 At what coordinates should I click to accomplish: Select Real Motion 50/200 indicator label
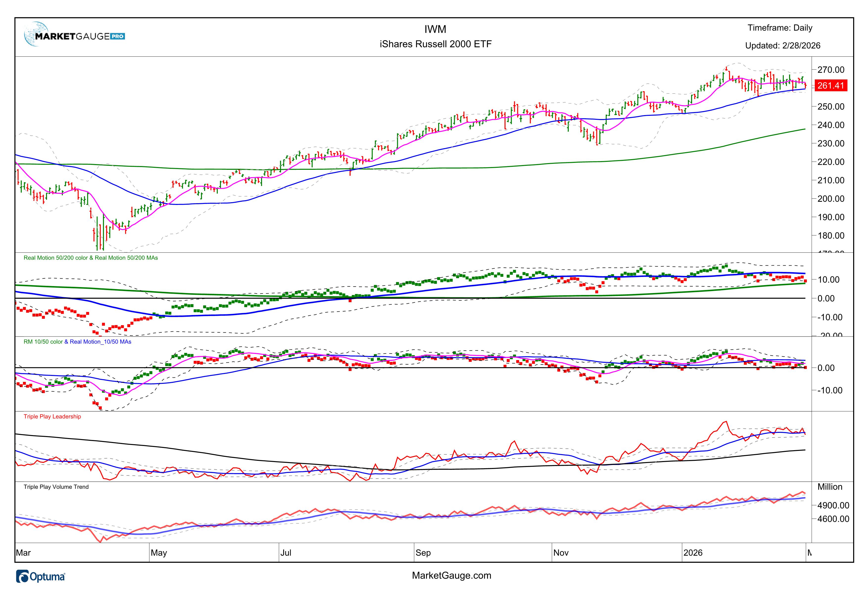coord(91,258)
